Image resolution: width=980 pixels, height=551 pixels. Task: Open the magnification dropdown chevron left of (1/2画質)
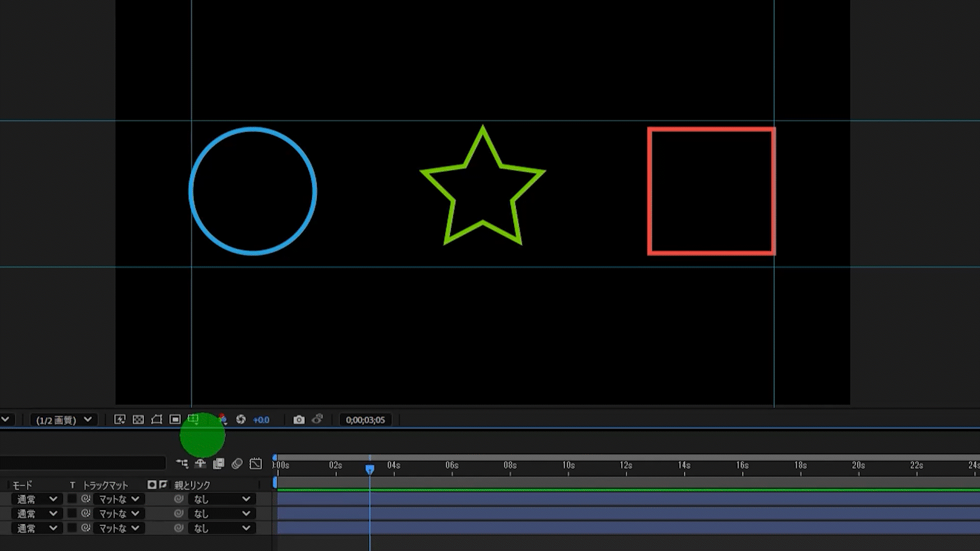coord(5,419)
